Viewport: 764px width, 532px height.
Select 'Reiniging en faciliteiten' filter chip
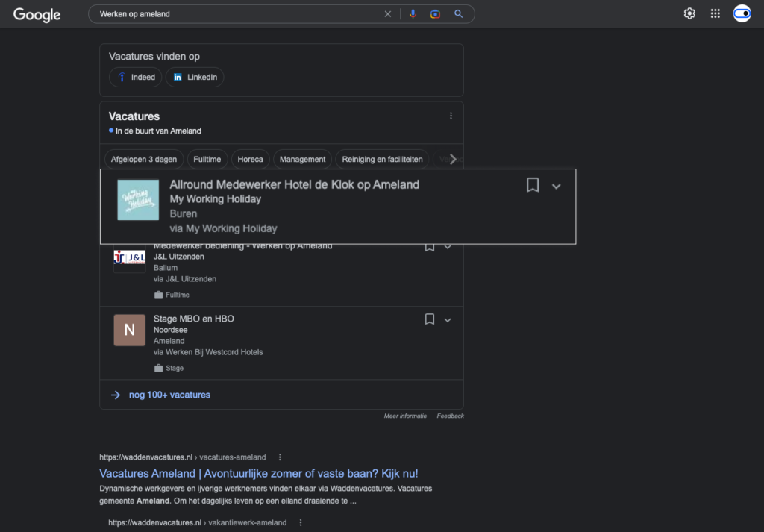pyautogui.click(x=382, y=160)
